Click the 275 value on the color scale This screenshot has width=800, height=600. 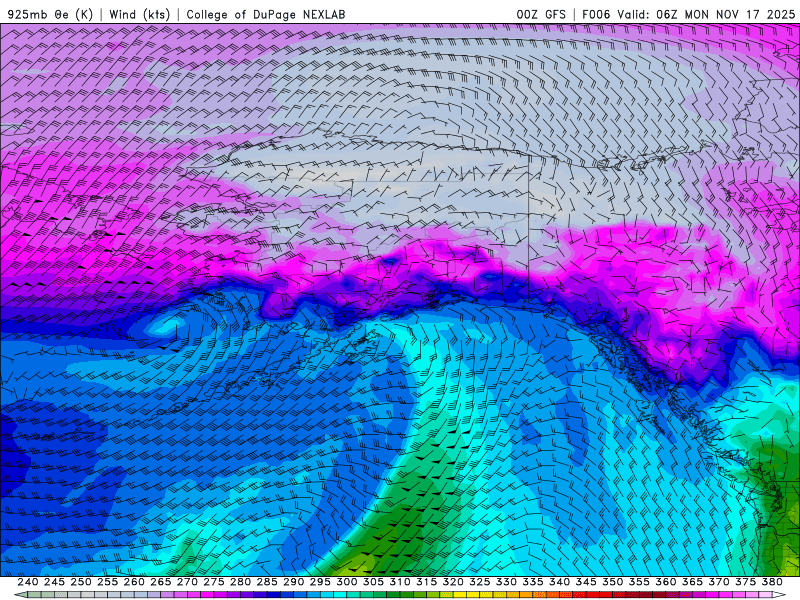pos(213,582)
